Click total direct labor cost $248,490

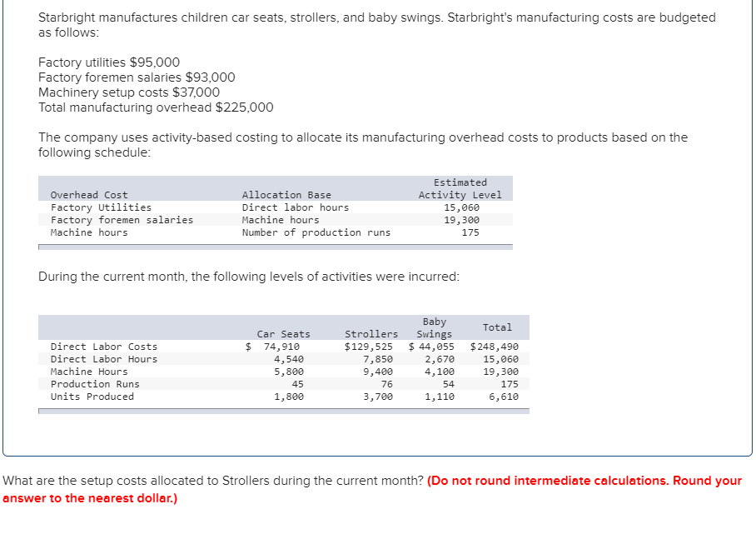(x=495, y=347)
